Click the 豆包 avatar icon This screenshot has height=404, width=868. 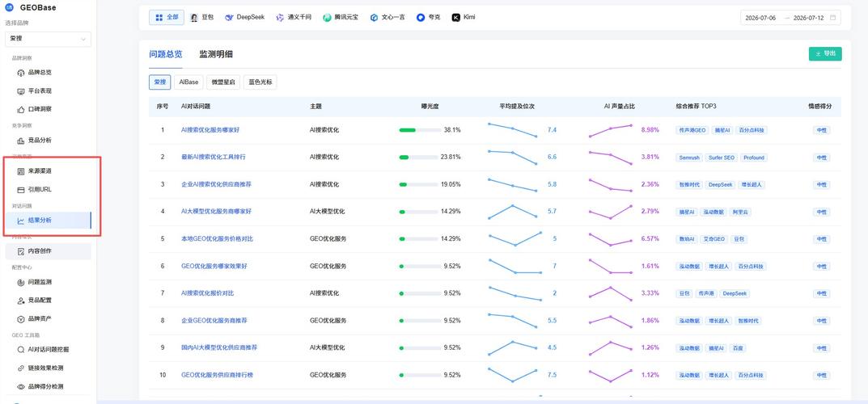194,17
